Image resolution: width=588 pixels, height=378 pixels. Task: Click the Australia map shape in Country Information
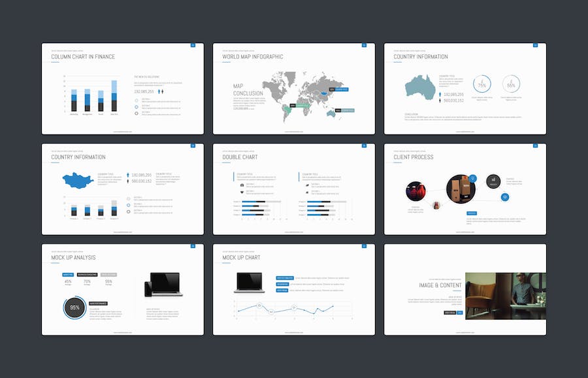coord(419,87)
